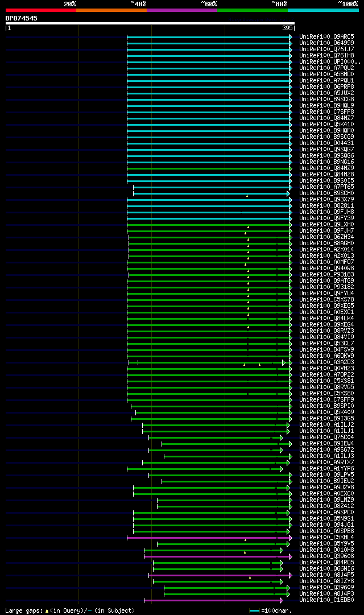This screenshot has height=615, width=364.
Task: Click the UniRef100_A1ILJ2 label
Action: point(326,425)
